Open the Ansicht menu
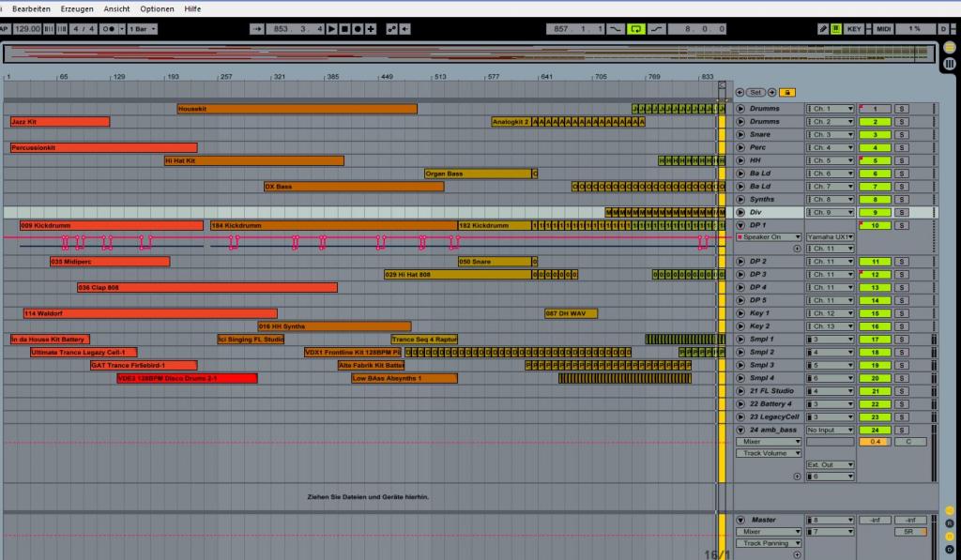This screenshot has height=560, width=961. [116, 8]
